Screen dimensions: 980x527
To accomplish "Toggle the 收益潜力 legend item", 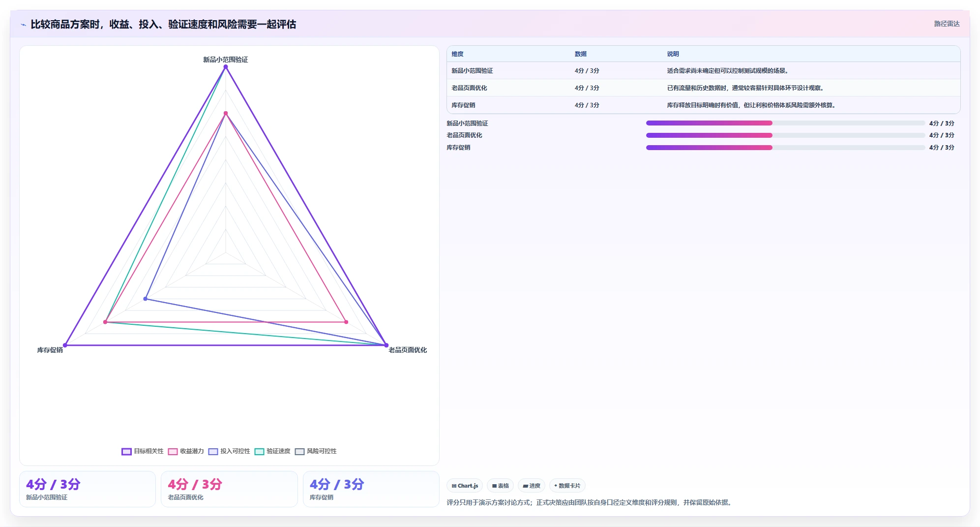I will click(x=186, y=451).
